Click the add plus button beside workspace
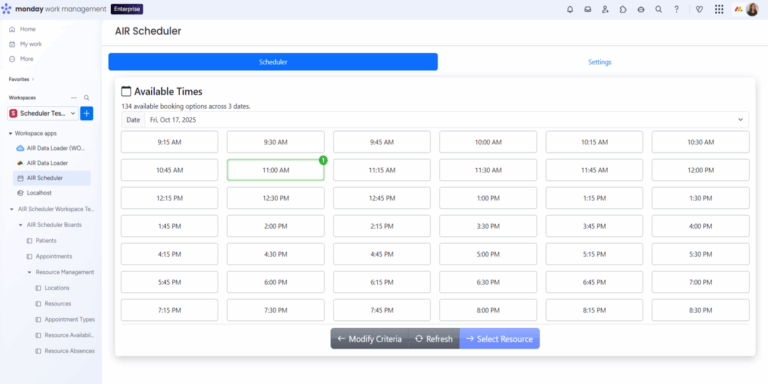The image size is (768, 384). click(87, 113)
